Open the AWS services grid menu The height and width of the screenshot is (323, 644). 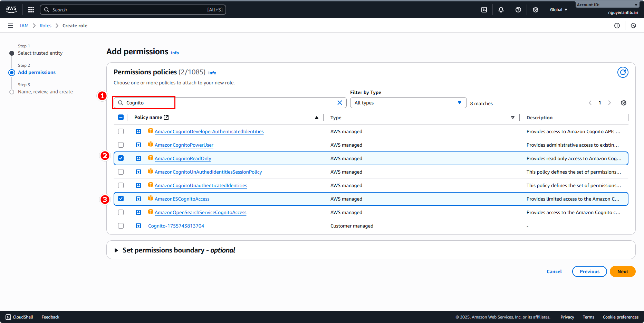pyautogui.click(x=31, y=10)
